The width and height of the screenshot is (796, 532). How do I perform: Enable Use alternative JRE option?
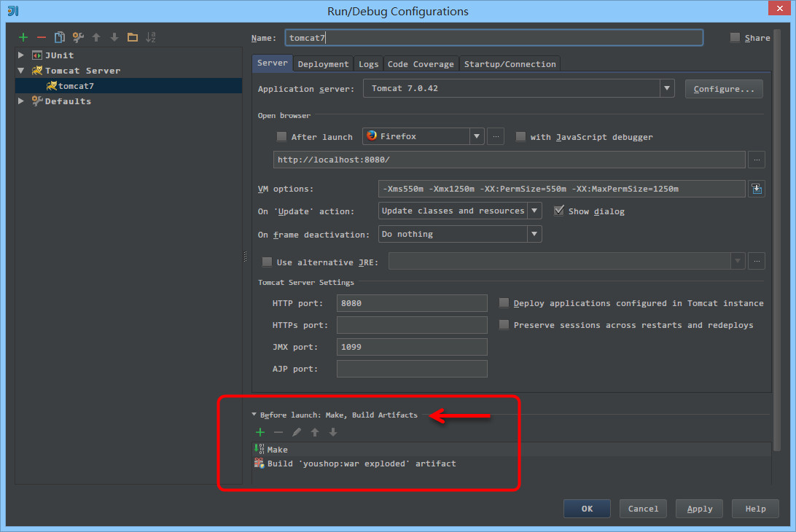(267, 262)
